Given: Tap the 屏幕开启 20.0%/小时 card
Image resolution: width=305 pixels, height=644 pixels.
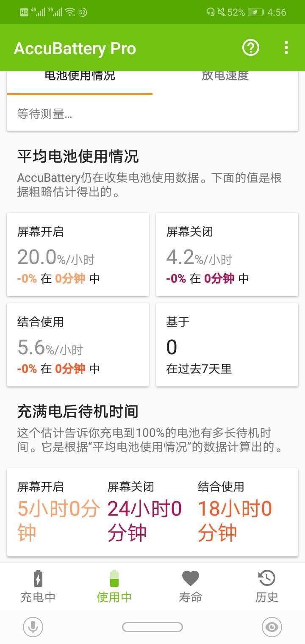Looking at the screenshot, I should coord(78,254).
